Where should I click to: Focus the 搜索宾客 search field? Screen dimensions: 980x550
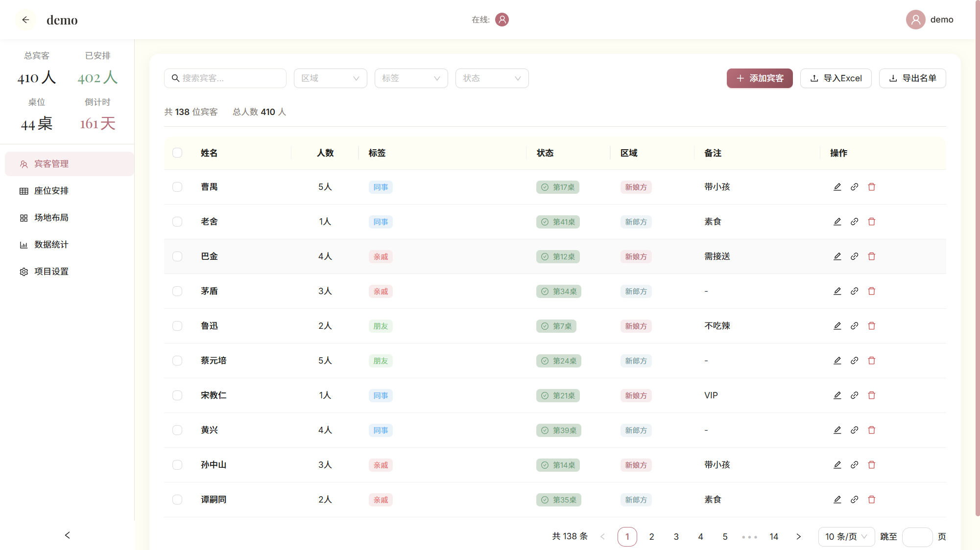click(225, 78)
